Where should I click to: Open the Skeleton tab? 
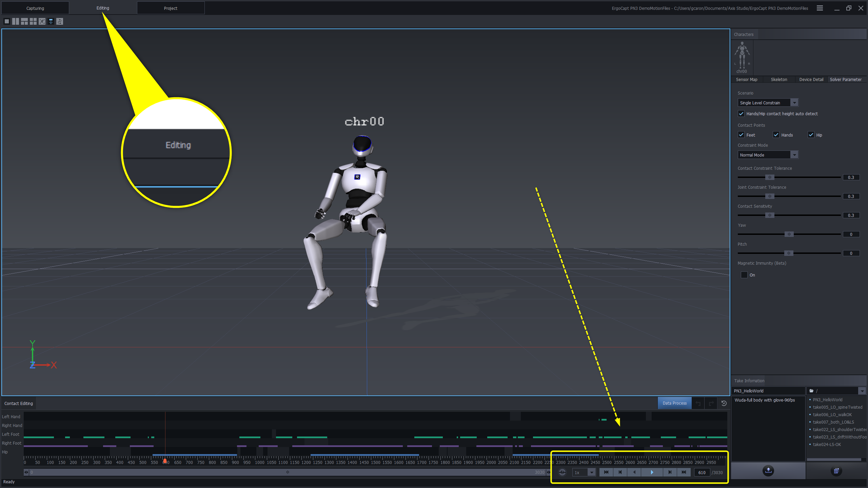(x=779, y=80)
